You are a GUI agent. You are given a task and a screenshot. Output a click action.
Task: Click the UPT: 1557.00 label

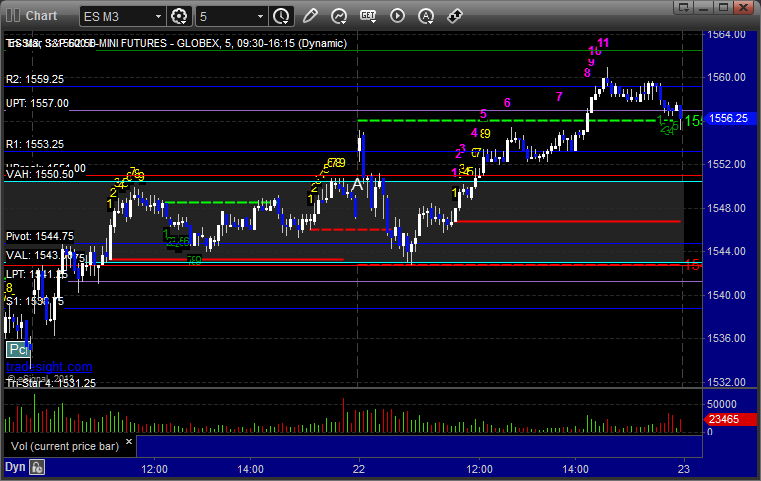(37, 103)
